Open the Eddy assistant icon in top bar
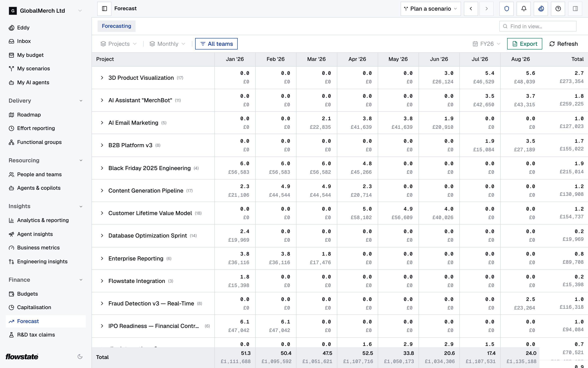Viewport: 588px width, 368px height. coord(541,9)
